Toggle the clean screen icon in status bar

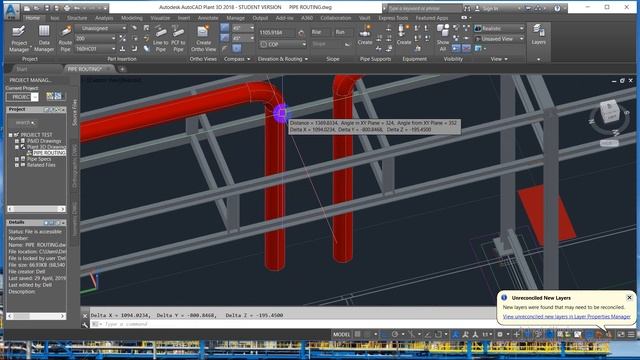620,334
